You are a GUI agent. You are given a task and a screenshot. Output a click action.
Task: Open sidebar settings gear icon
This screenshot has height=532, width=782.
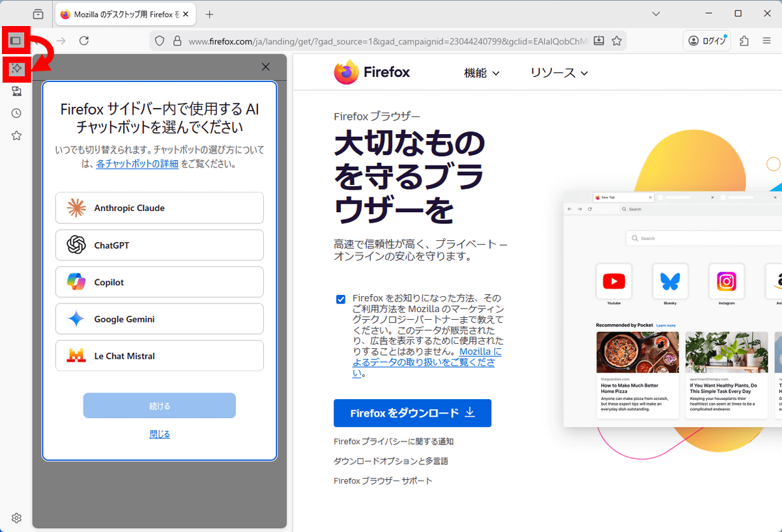coord(16,518)
